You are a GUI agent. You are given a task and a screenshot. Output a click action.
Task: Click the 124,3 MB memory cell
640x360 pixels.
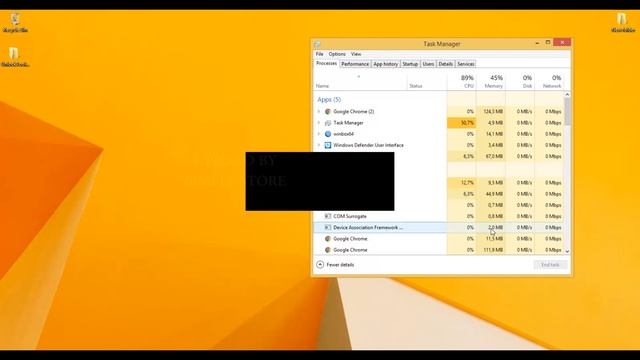tap(491, 111)
